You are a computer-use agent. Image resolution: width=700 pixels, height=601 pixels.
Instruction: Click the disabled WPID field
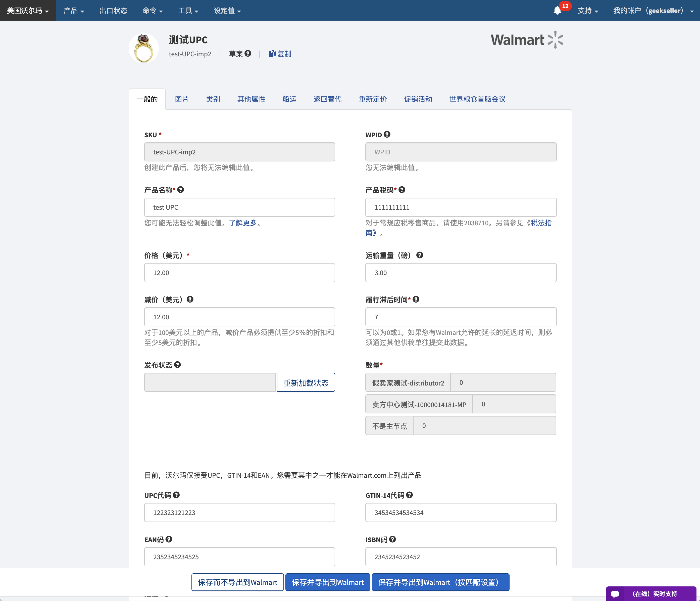[x=461, y=152]
